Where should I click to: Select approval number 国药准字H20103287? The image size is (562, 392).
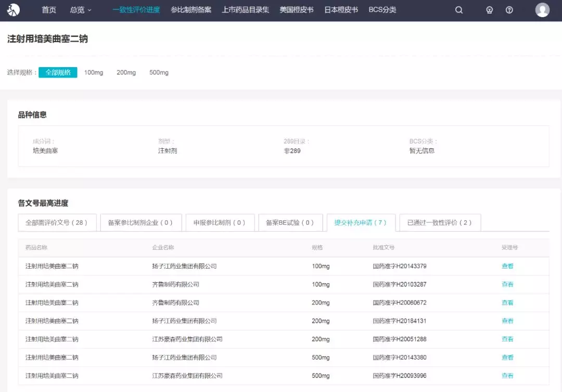click(x=400, y=284)
